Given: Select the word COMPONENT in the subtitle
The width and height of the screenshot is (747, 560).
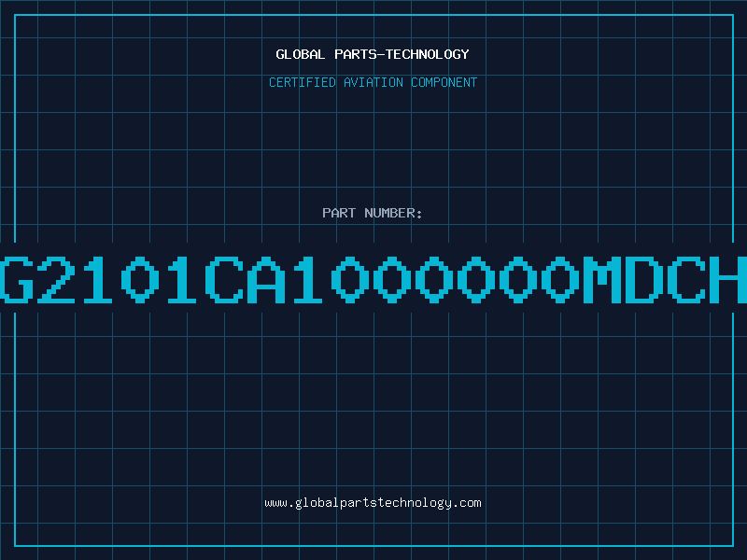Looking at the screenshot, I should pyautogui.click(x=444, y=82).
